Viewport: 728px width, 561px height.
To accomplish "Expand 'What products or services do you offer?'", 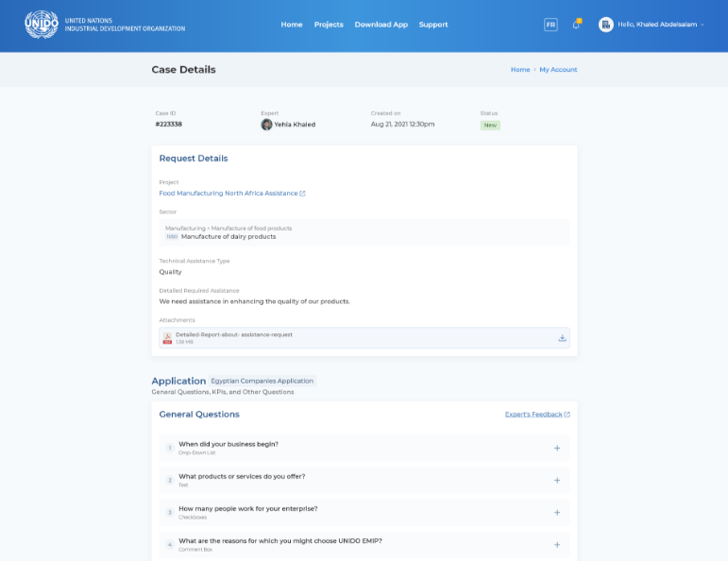I will [x=557, y=480].
